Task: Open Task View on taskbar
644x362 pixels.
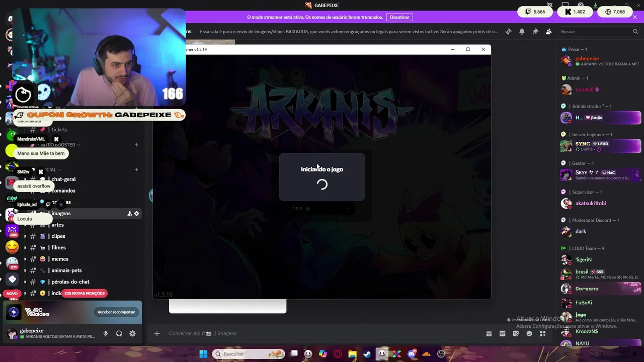Action: [x=294, y=354]
